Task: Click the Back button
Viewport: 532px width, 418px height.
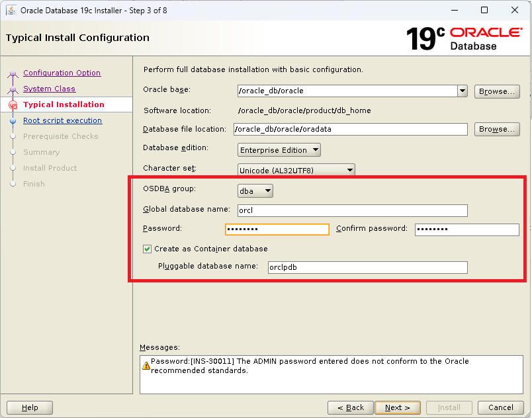Action: pos(351,407)
